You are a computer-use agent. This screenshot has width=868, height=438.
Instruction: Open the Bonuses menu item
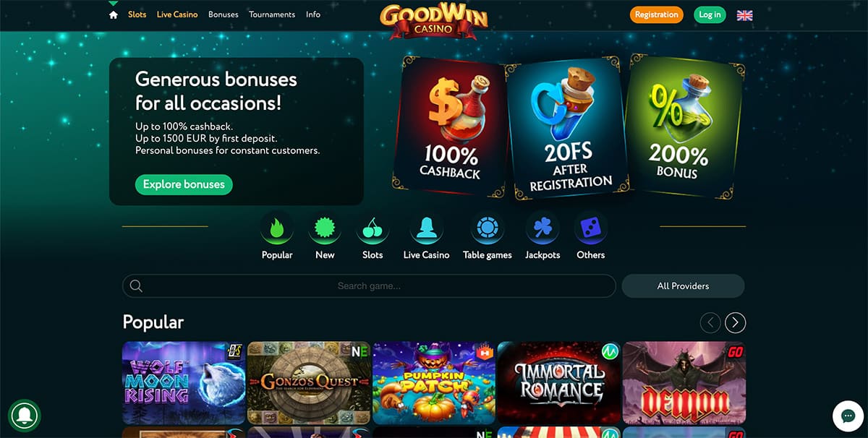pyautogui.click(x=224, y=14)
